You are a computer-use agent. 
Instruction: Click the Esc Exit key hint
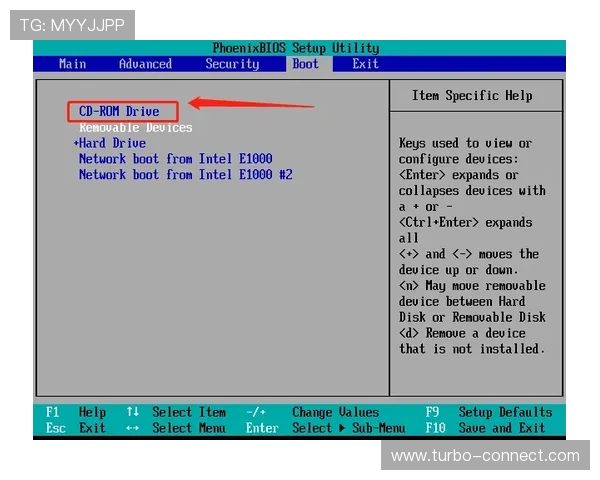click(x=76, y=428)
